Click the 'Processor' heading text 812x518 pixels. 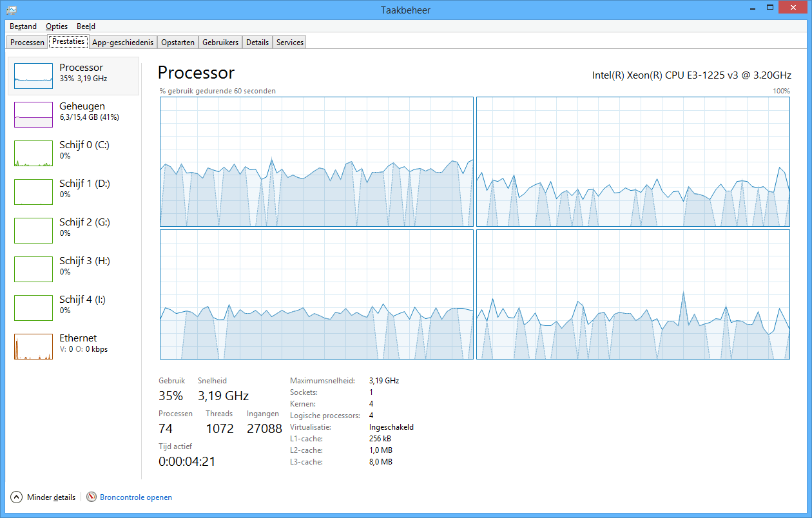click(x=196, y=72)
